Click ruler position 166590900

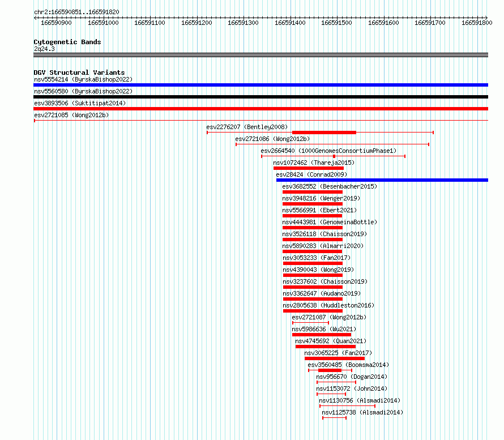(56, 23)
